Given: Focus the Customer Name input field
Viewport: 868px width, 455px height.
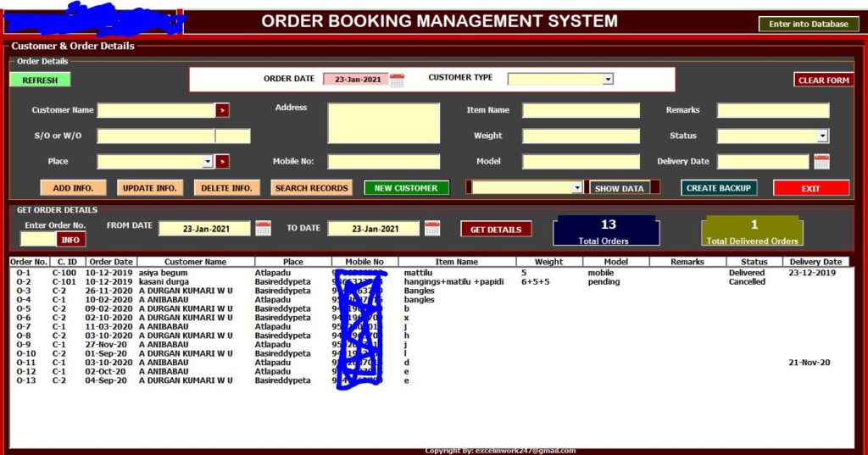Looking at the screenshot, I should (x=157, y=110).
